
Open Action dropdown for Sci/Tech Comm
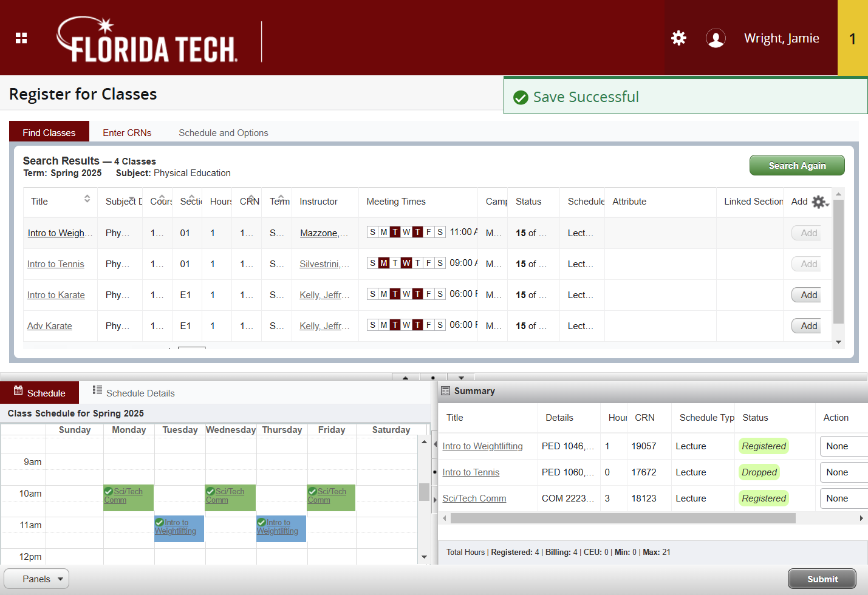pyautogui.click(x=844, y=498)
